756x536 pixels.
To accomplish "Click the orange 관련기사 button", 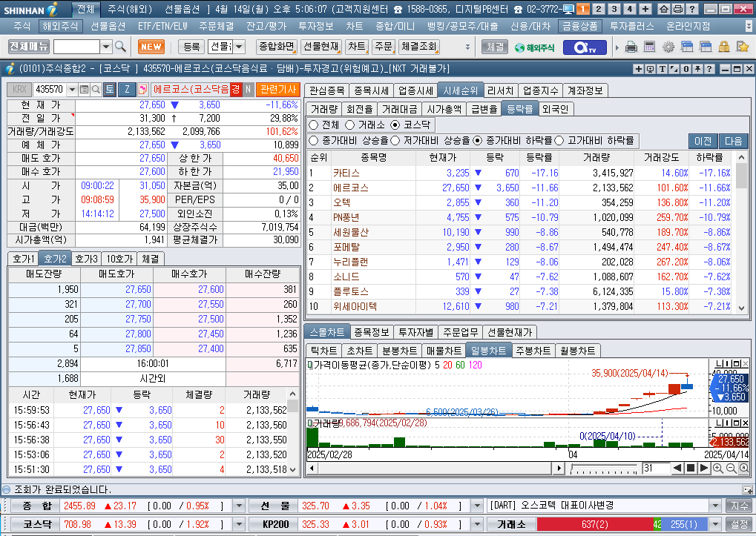I will coord(278,89).
